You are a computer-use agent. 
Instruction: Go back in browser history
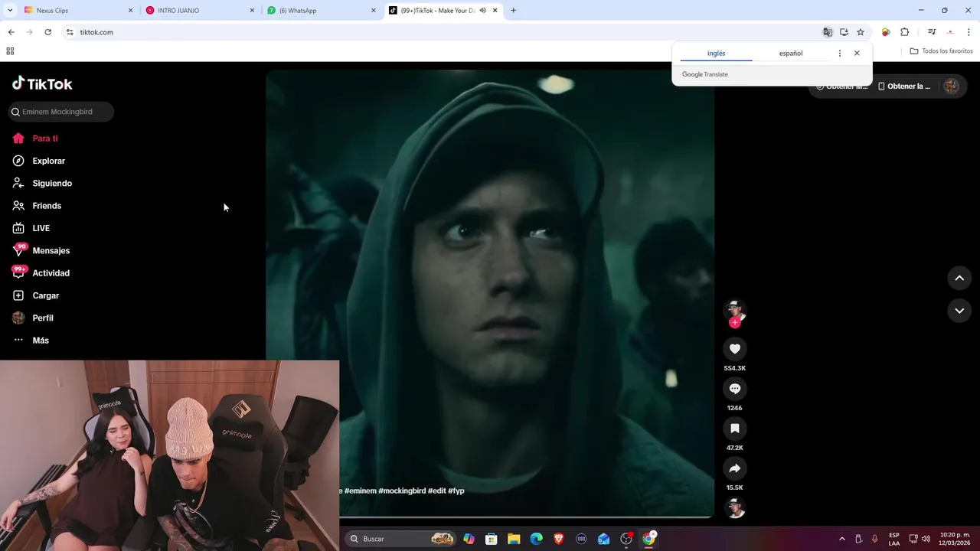point(11,32)
